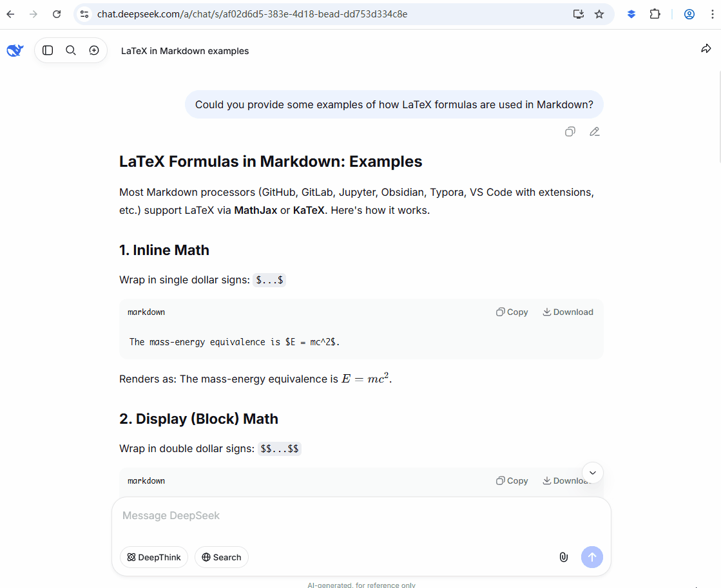This screenshot has height=588, width=721.
Task: Click the code line with $E = mc^2$
Action: (x=235, y=342)
